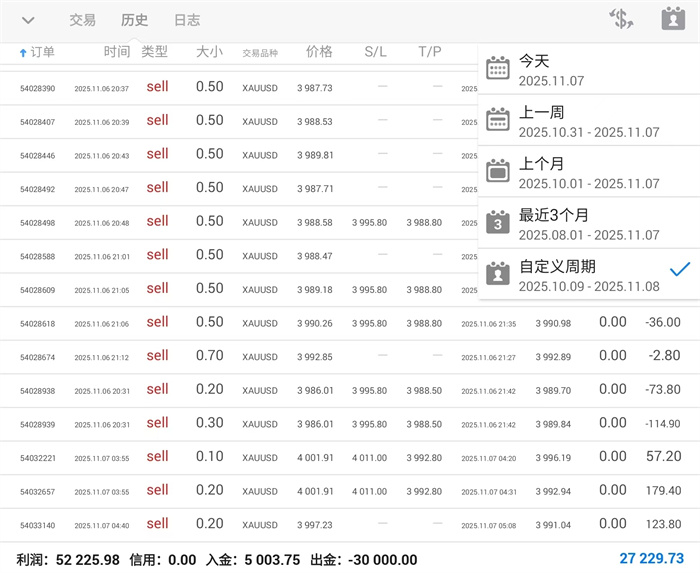700x573 pixels.
Task: Click the 入金 5 003.75 summary
Action: (253, 560)
